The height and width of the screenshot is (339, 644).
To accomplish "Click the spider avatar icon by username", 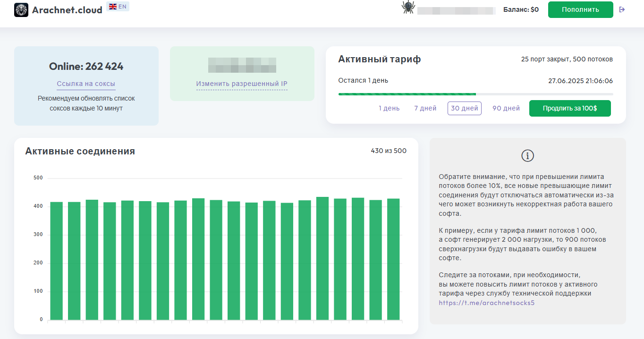I will 408,7.
